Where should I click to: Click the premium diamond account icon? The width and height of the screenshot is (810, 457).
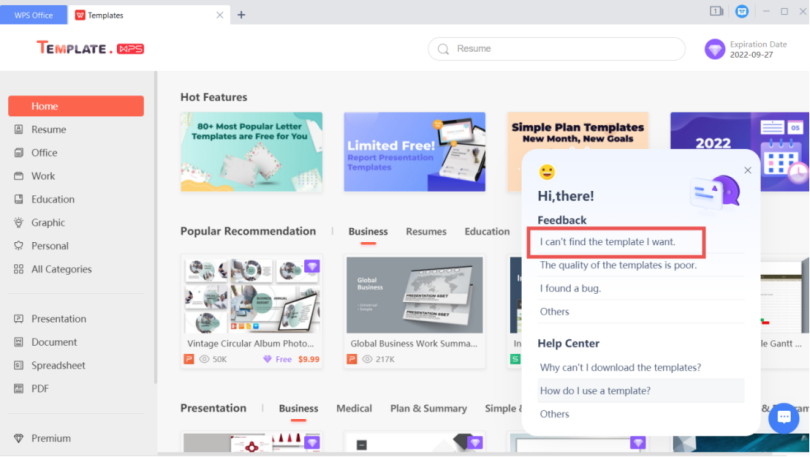click(x=714, y=49)
